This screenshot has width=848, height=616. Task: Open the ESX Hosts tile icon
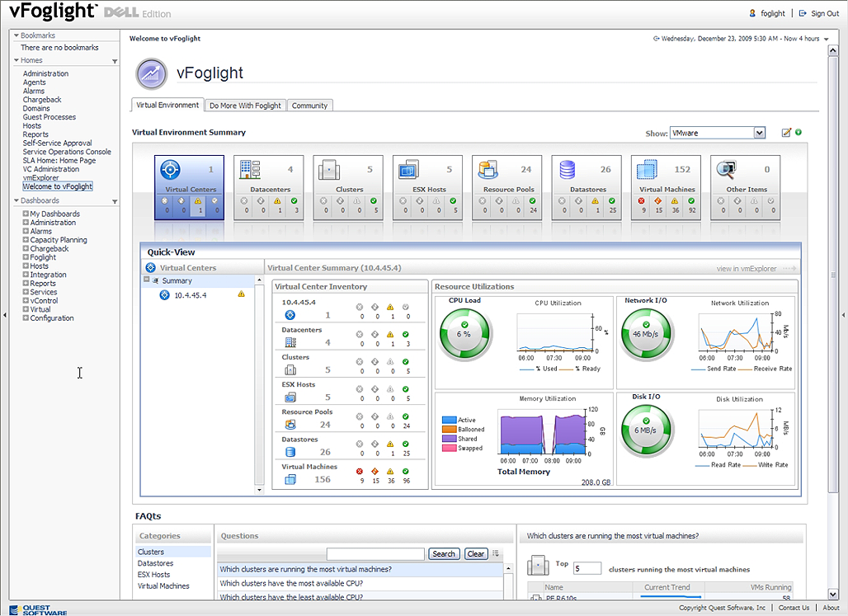pos(408,170)
